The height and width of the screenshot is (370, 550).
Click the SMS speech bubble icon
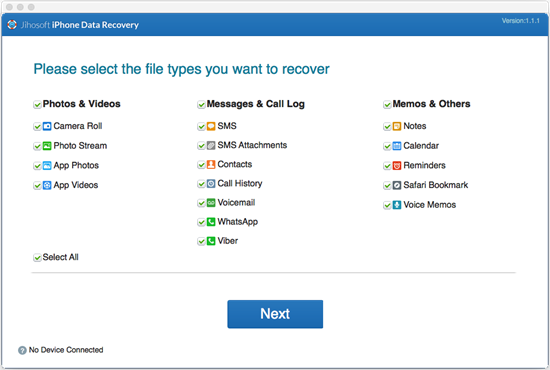click(x=211, y=126)
